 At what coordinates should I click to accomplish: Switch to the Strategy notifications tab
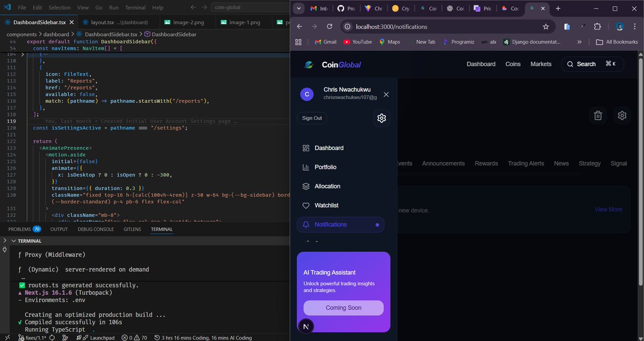pyautogui.click(x=590, y=163)
